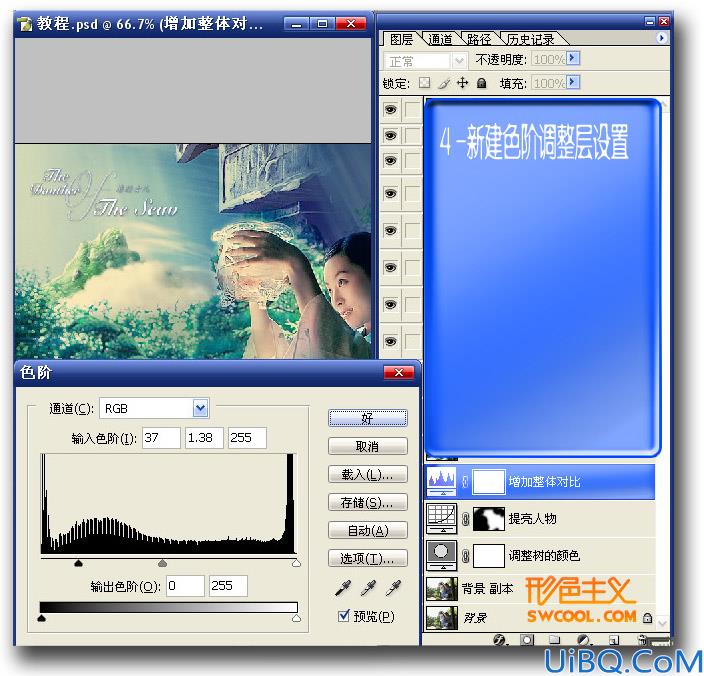
Task: Click the create new layer icon
Action: [614, 640]
